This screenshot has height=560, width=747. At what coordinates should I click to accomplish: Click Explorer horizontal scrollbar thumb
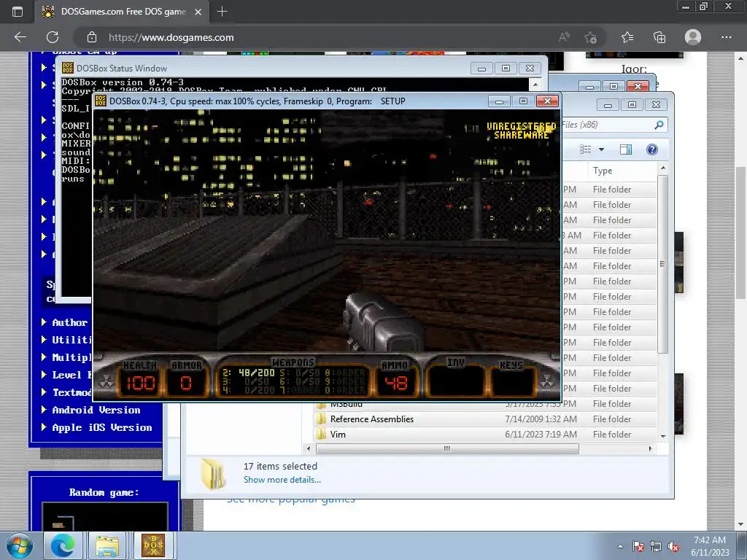[x=447, y=448]
